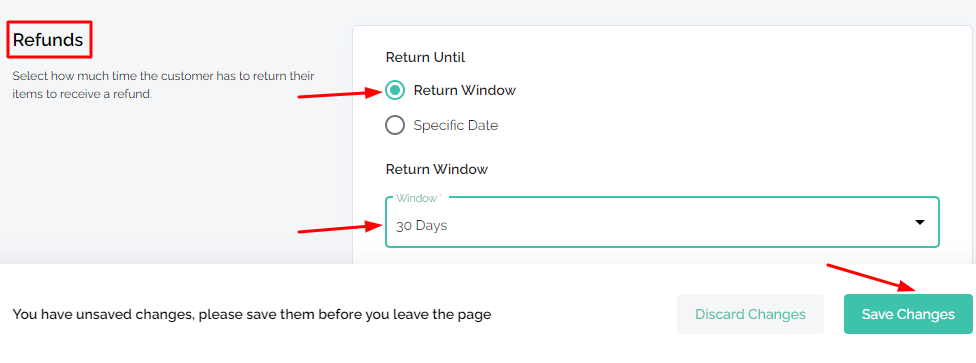
Task: Save Changes using the green button
Action: click(x=908, y=314)
